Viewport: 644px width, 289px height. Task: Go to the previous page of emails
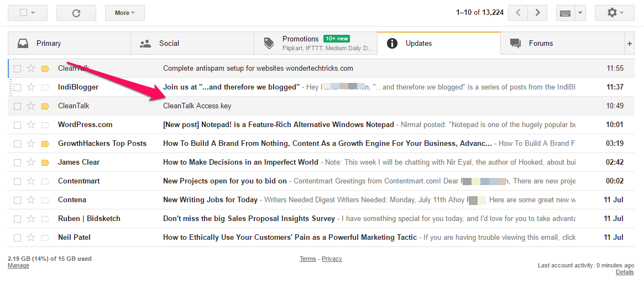[519, 13]
